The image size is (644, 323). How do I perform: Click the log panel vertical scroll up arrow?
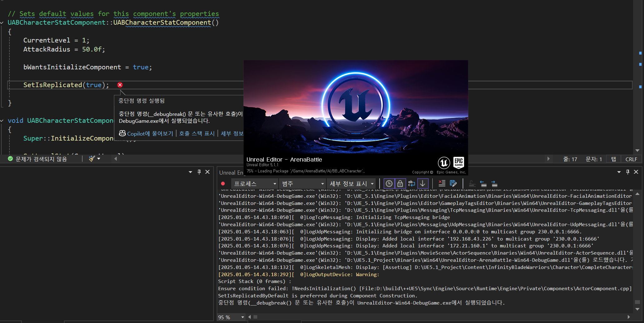point(637,194)
